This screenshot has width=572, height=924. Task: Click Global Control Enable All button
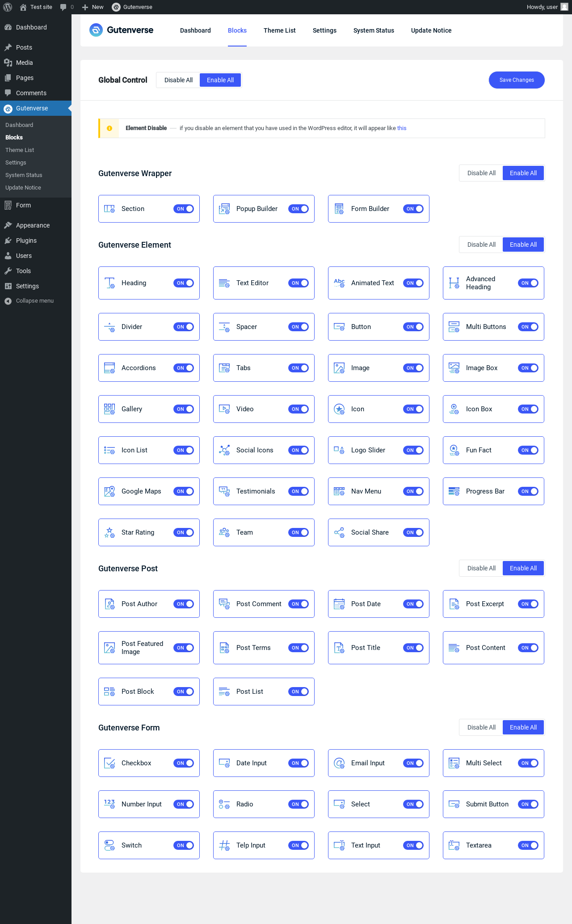(x=220, y=80)
